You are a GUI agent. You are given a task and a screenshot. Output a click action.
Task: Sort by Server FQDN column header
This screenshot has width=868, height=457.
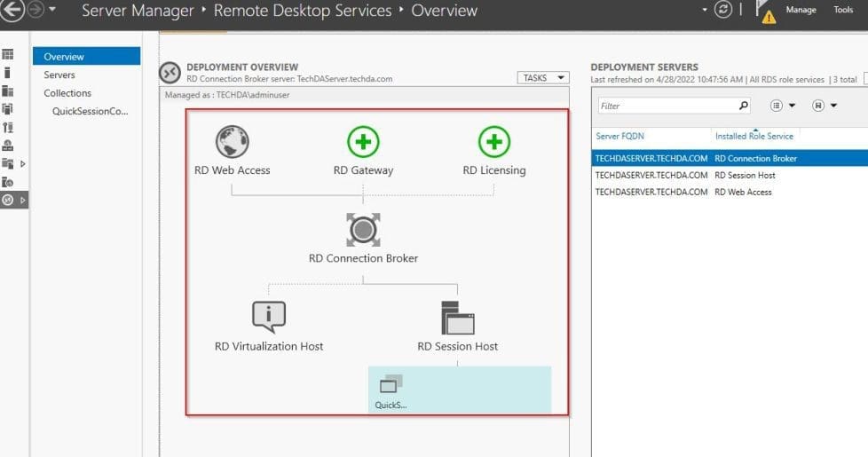click(621, 136)
